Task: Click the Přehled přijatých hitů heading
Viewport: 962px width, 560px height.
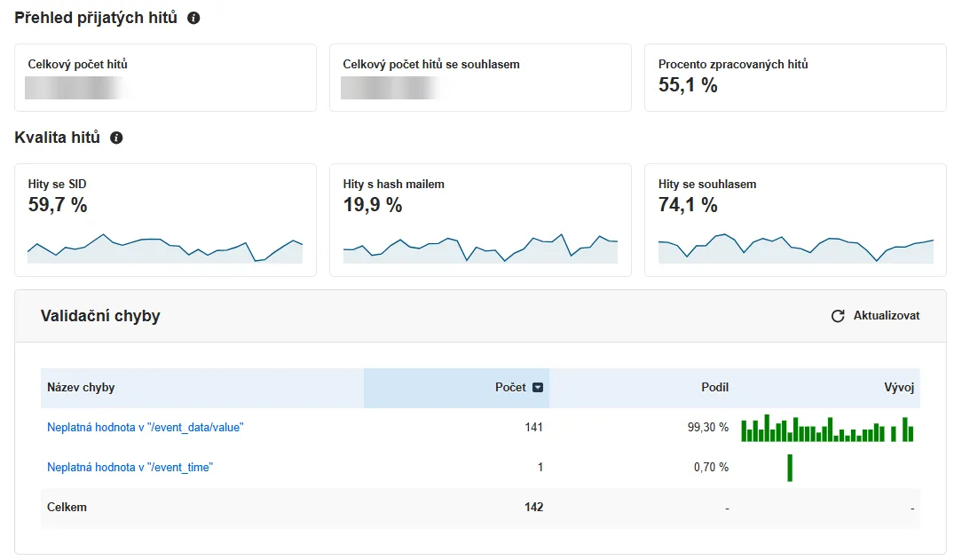Action: [96, 18]
